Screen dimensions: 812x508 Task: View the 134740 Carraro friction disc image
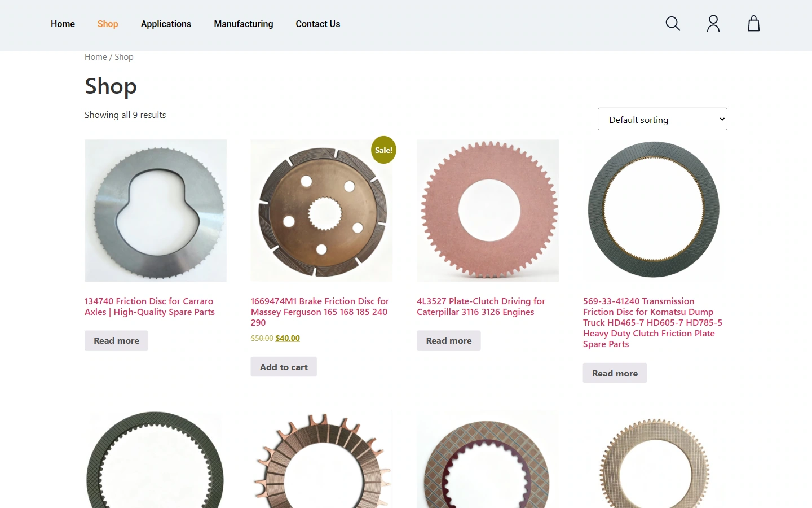pos(156,211)
